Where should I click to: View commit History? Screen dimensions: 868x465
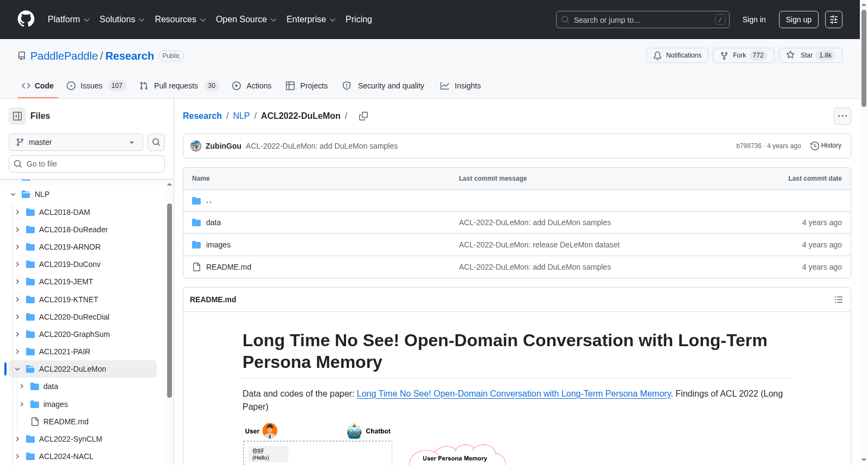coord(826,145)
